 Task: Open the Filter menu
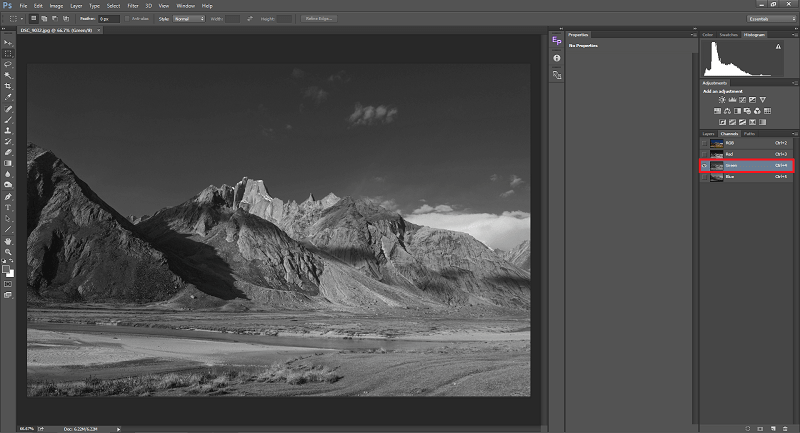(132, 5)
